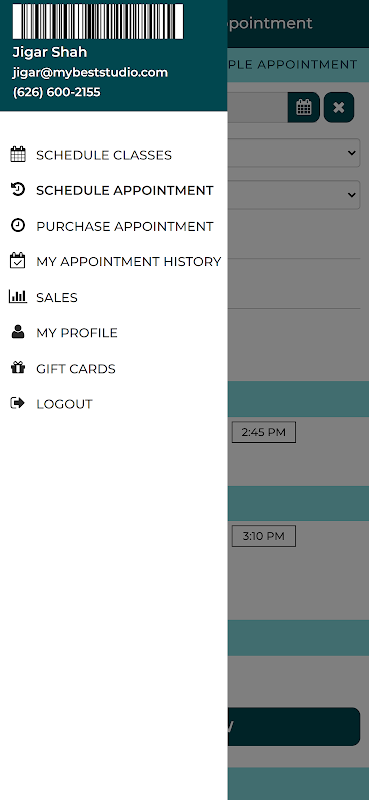Viewport: 369px width, 800px height.
Task: Click the My Profile person icon
Action: pyautogui.click(x=18, y=332)
